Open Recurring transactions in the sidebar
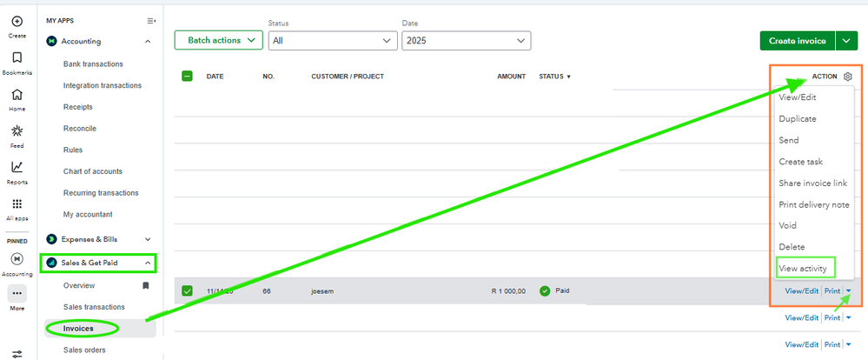The height and width of the screenshot is (360, 868). pos(101,193)
